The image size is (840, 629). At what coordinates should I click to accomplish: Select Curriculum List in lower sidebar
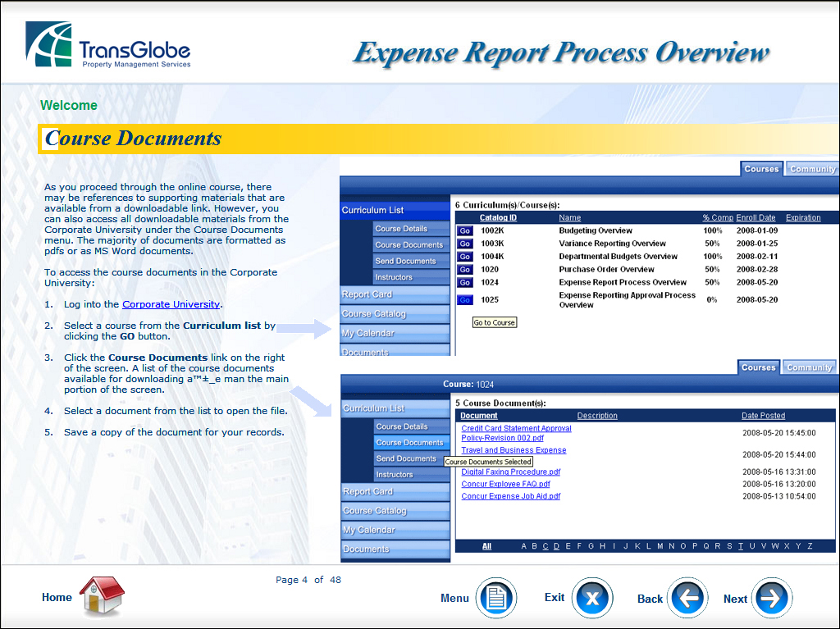point(395,408)
